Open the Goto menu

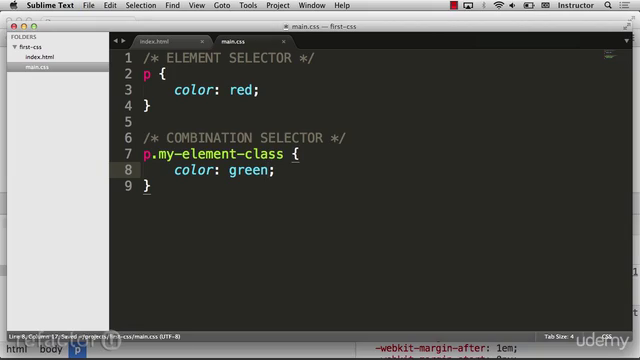click(222, 5)
